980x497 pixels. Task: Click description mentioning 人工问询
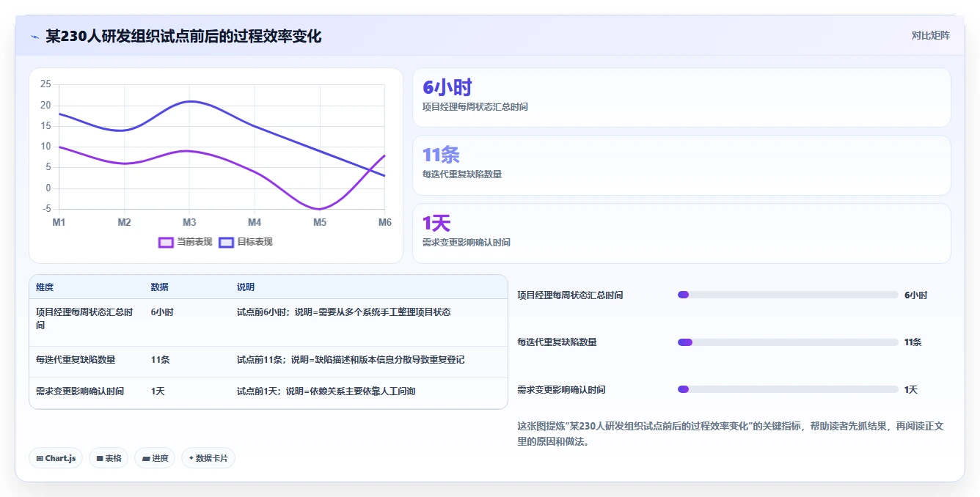coord(326,391)
